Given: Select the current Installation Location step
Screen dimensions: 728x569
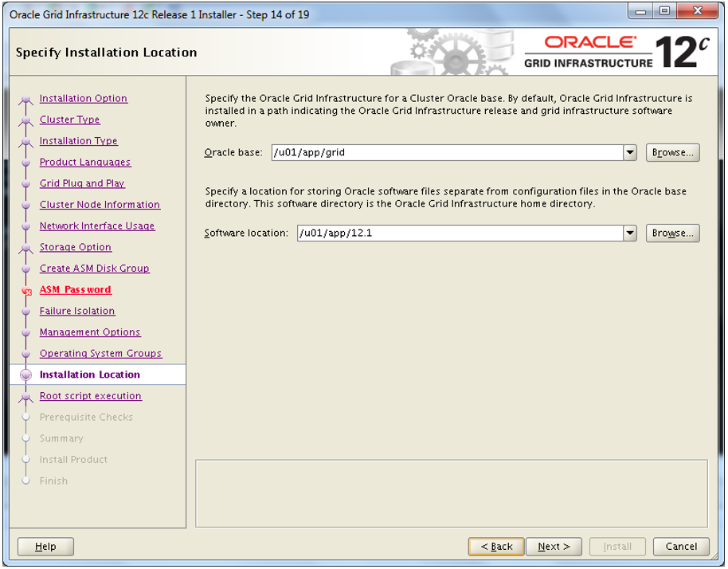Looking at the screenshot, I should click(90, 375).
